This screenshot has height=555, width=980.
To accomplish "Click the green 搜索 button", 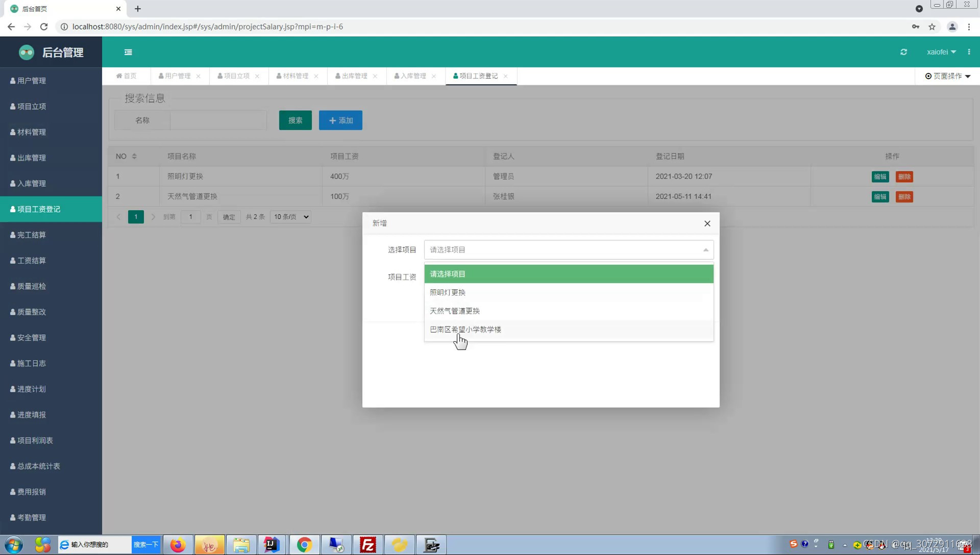I will pos(295,120).
